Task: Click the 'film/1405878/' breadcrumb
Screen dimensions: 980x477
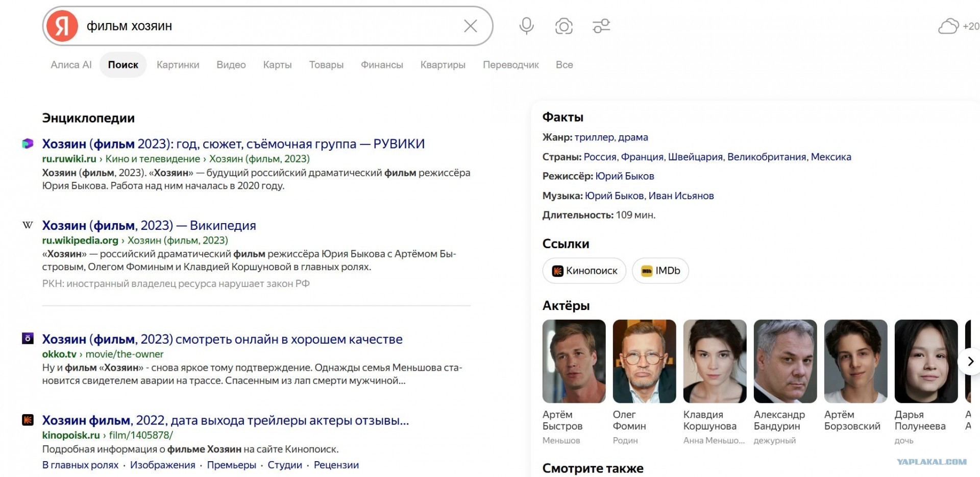Action: point(141,435)
